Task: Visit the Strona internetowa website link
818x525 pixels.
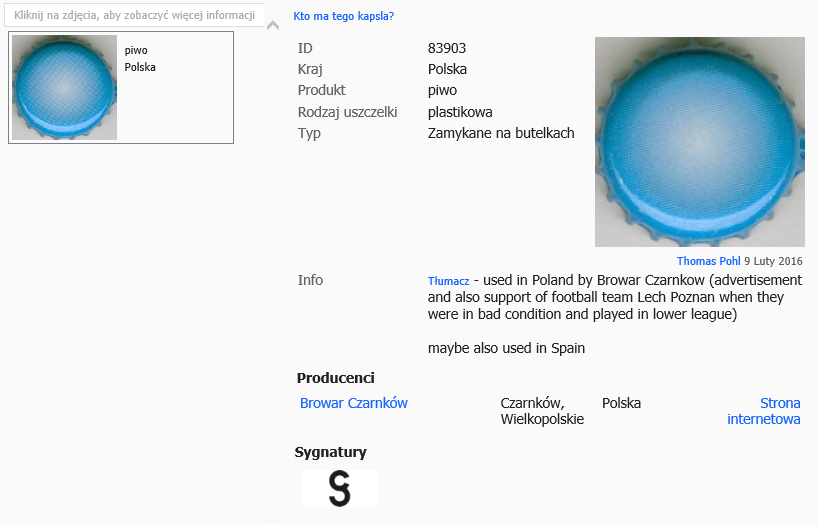Action: [765, 411]
